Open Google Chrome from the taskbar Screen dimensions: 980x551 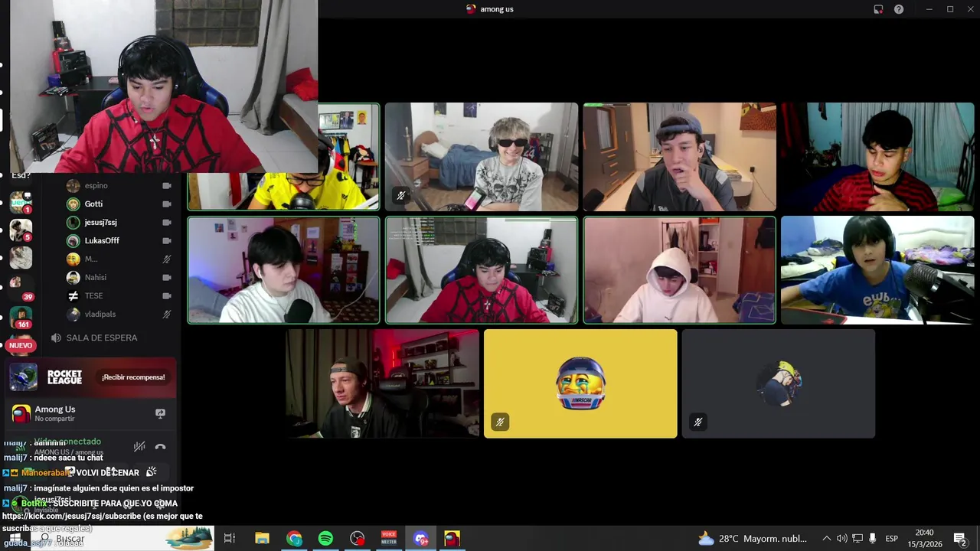pyautogui.click(x=295, y=539)
